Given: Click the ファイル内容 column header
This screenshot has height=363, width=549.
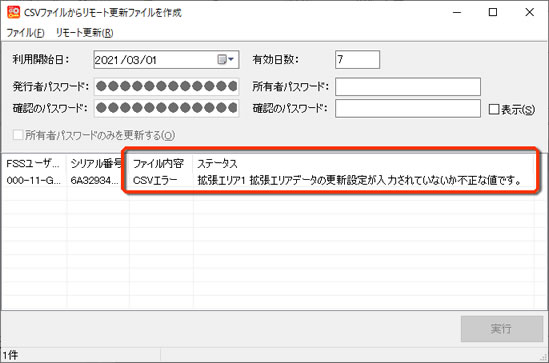Looking at the screenshot, I should [161, 163].
